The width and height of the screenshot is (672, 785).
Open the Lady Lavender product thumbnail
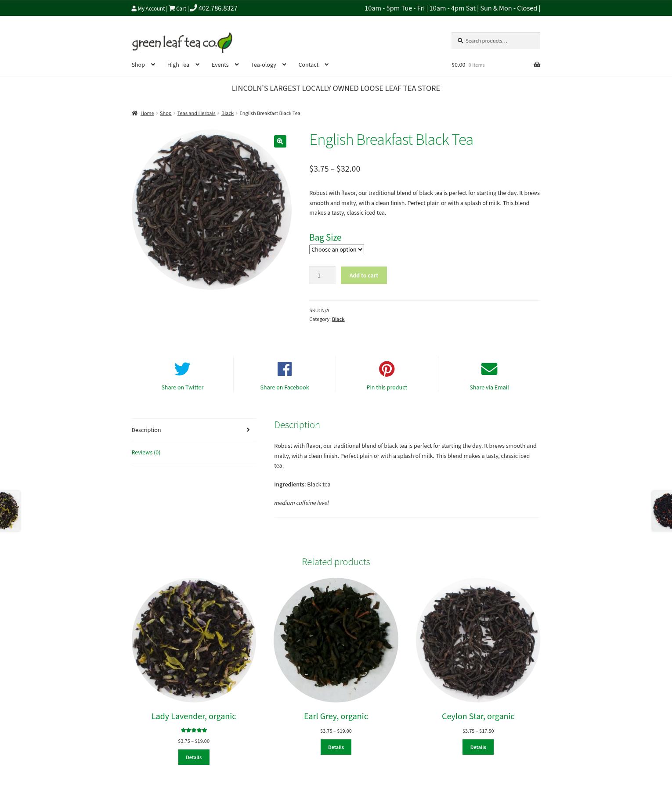pyautogui.click(x=194, y=640)
